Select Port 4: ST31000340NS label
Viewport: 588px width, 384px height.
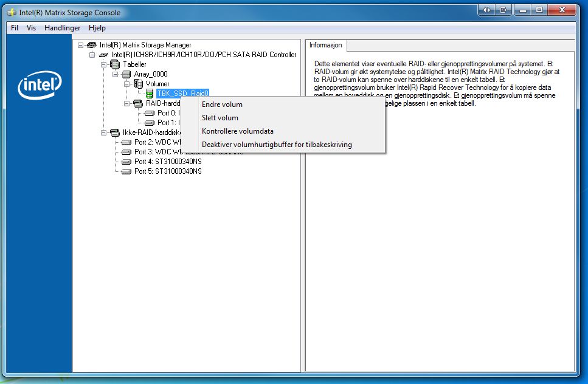click(x=168, y=162)
